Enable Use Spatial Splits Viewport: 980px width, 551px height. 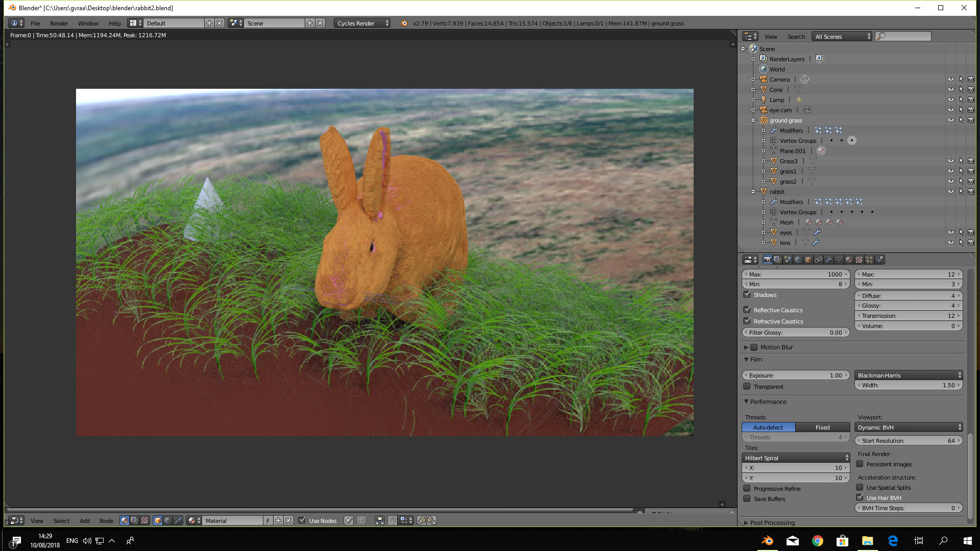tap(860, 487)
